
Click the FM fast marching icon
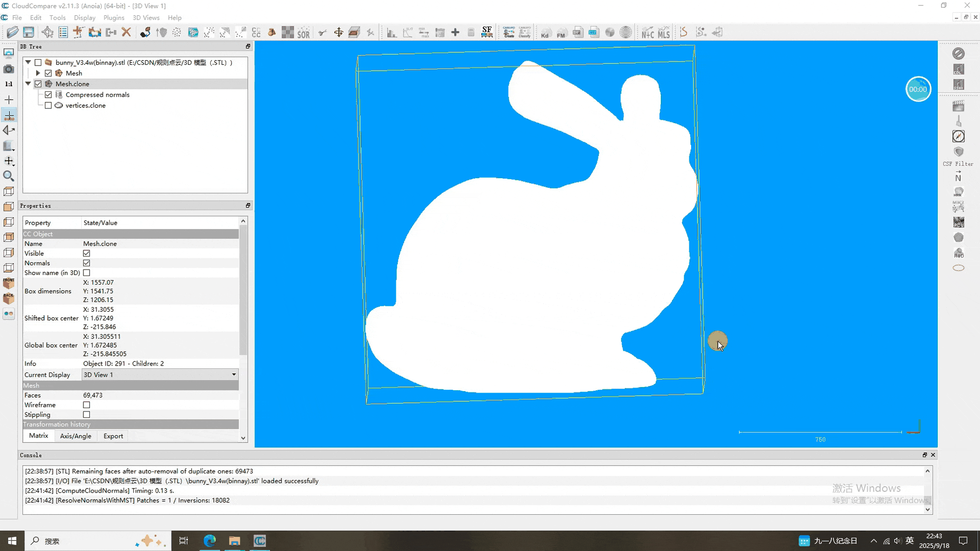point(561,32)
